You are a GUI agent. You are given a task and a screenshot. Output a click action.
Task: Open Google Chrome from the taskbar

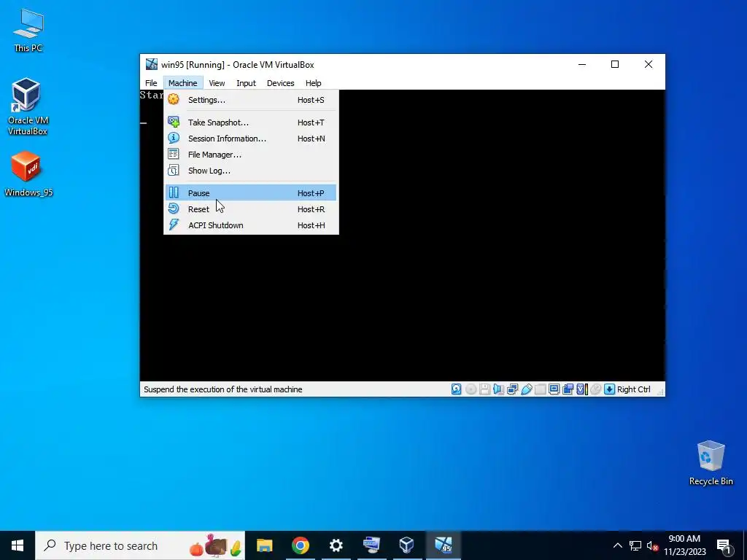pos(300,545)
